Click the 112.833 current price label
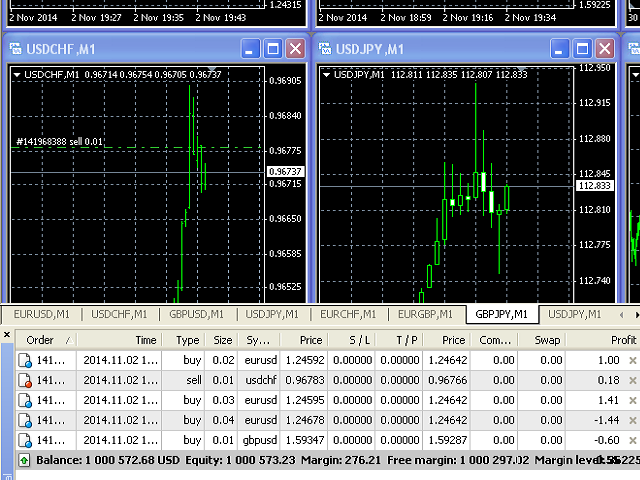Image resolution: width=640 pixels, height=480 pixels. click(x=593, y=186)
